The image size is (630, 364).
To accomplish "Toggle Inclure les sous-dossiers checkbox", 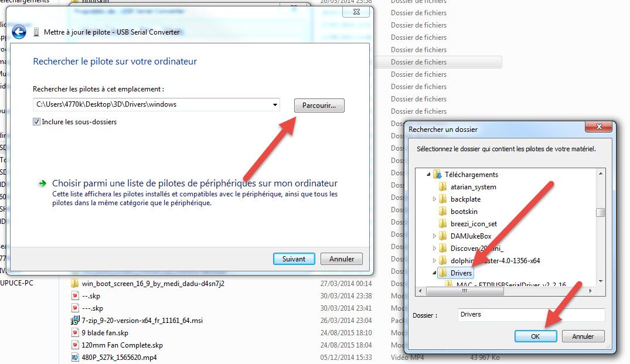I will click(x=36, y=122).
